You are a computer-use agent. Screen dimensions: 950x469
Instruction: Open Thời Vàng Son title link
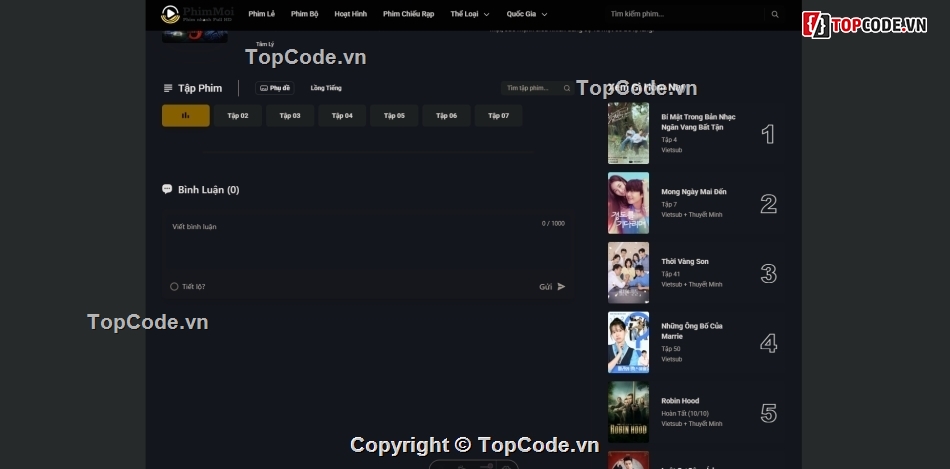click(x=685, y=261)
